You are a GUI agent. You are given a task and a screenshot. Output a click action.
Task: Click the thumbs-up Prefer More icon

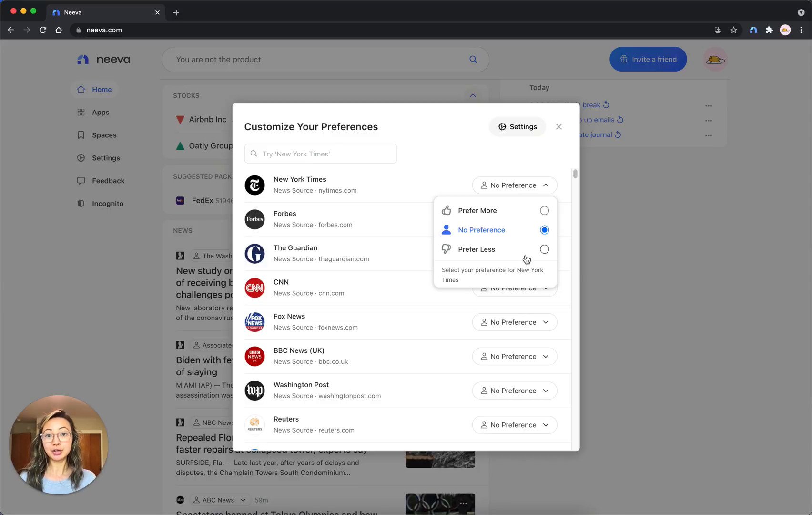click(x=446, y=210)
